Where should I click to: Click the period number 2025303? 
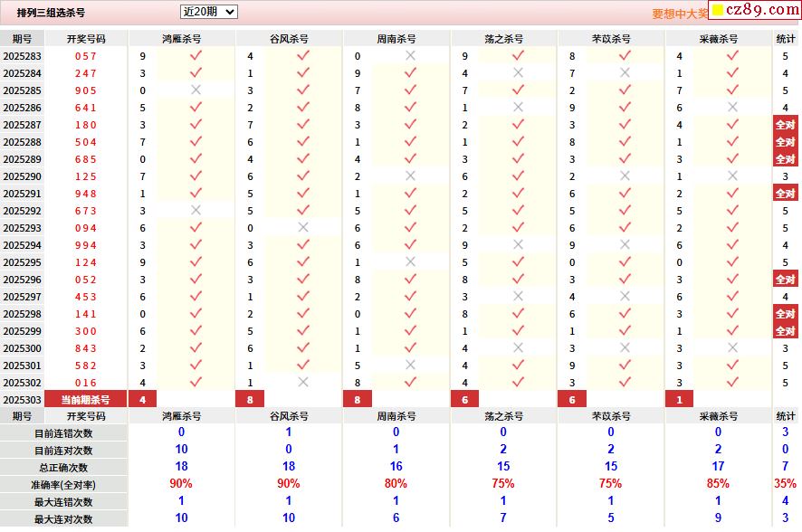click(22, 400)
